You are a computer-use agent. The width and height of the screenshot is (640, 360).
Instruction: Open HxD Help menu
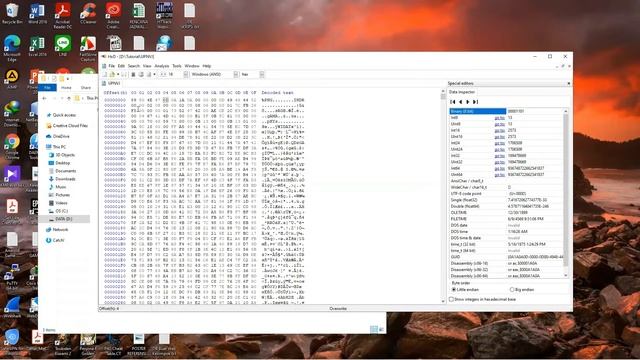(207, 66)
